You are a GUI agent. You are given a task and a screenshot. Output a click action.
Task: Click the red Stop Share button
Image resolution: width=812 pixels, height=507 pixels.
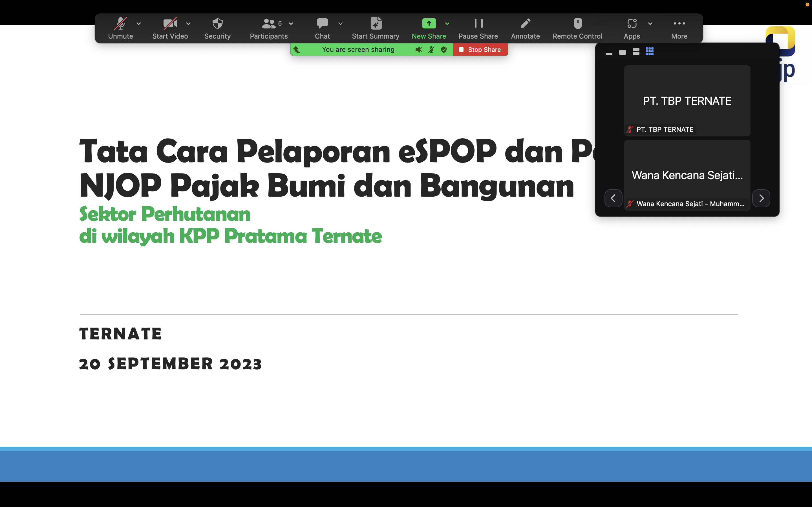(480, 50)
